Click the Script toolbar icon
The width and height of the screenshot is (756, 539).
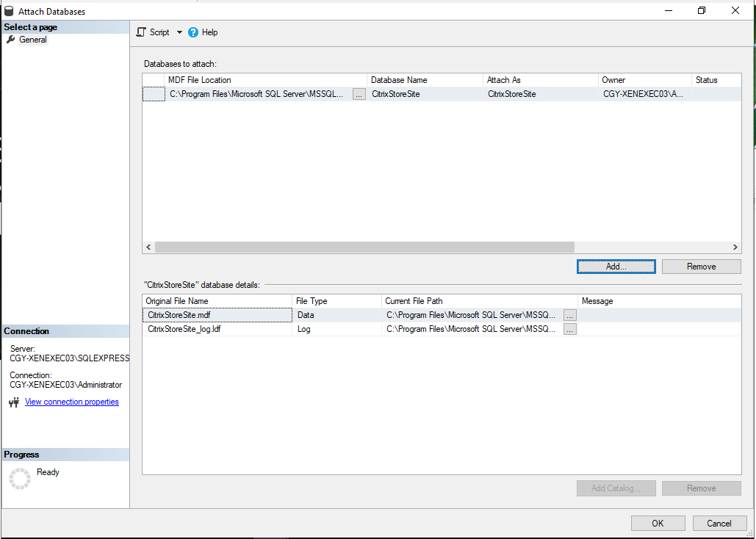click(x=142, y=32)
